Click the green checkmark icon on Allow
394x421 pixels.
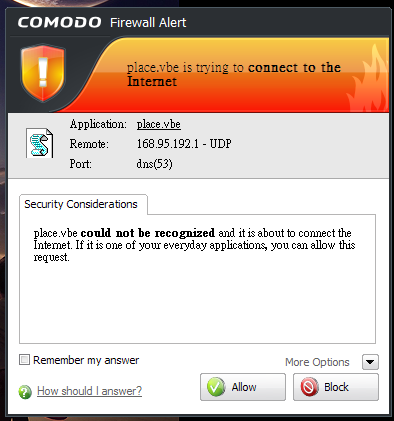[216, 387]
